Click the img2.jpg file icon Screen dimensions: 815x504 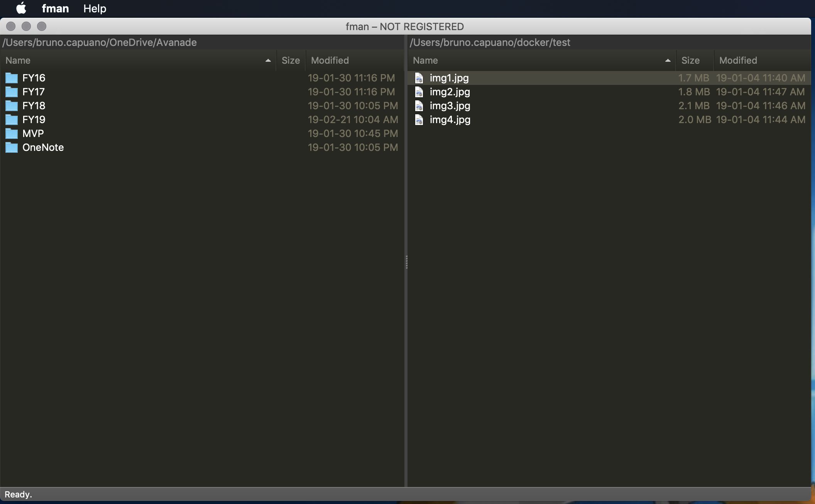click(419, 92)
